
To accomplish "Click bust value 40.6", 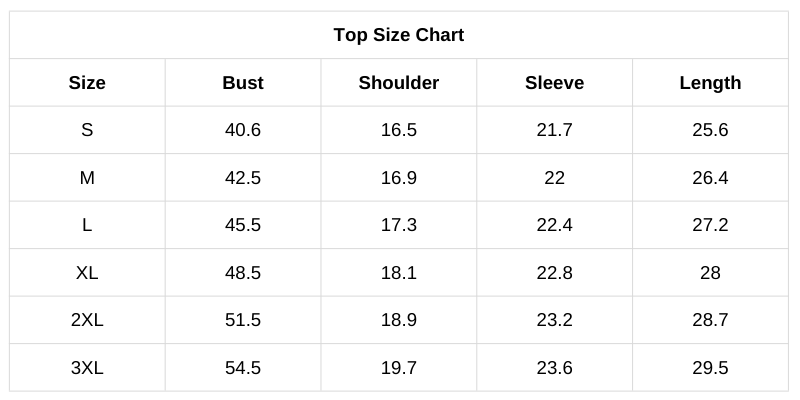I will (x=243, y=130).
